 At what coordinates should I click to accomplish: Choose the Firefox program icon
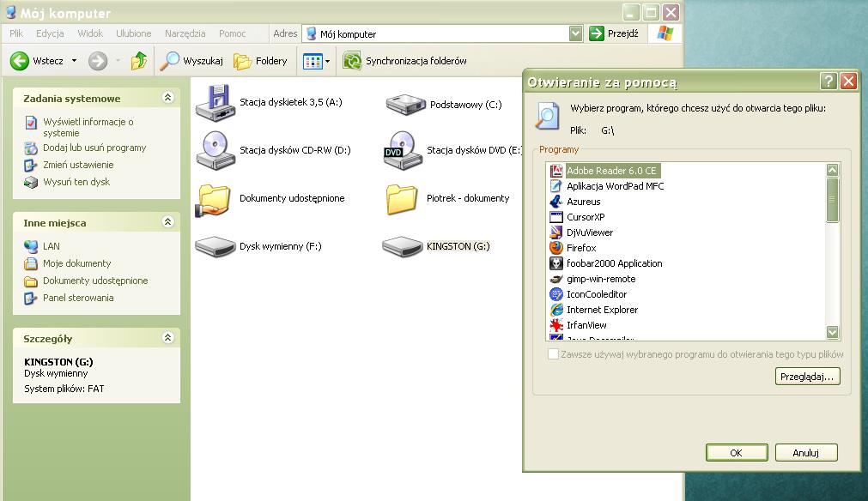[x=556, y=248]
